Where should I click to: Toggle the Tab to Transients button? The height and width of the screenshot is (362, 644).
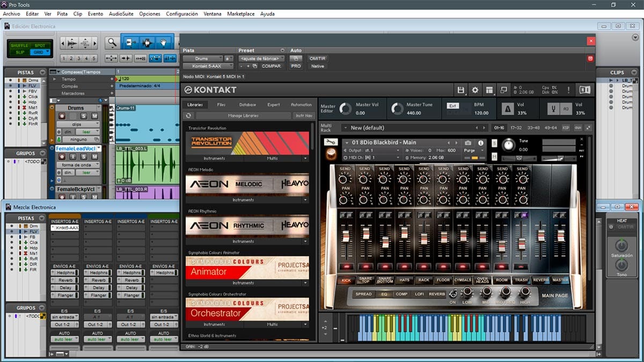[126, 58]
